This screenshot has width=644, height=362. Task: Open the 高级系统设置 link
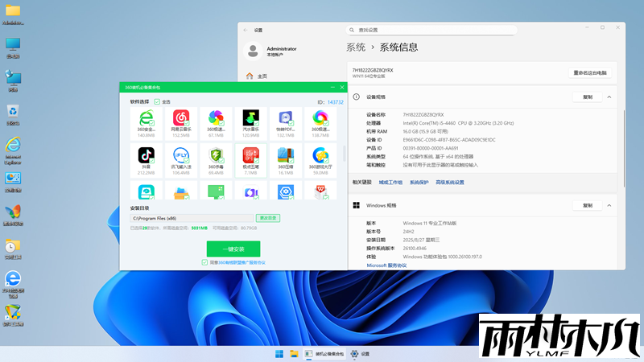(x=449, y=183)
